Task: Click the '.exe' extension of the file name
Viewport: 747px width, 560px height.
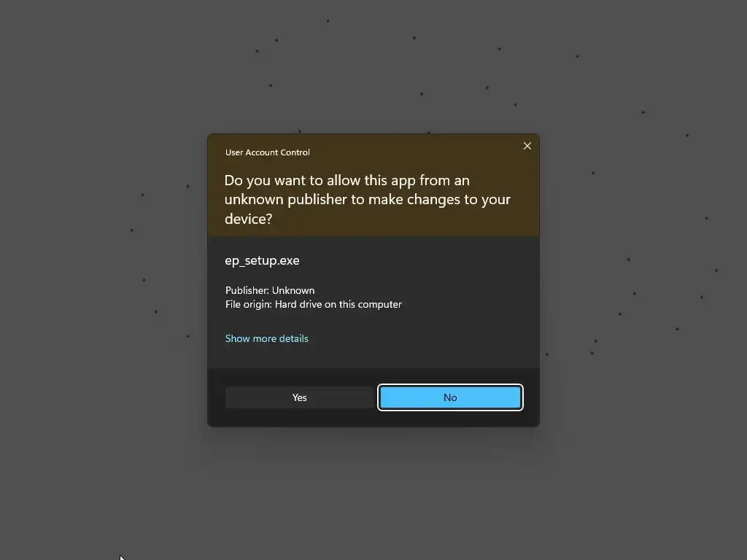Action: 286,261
